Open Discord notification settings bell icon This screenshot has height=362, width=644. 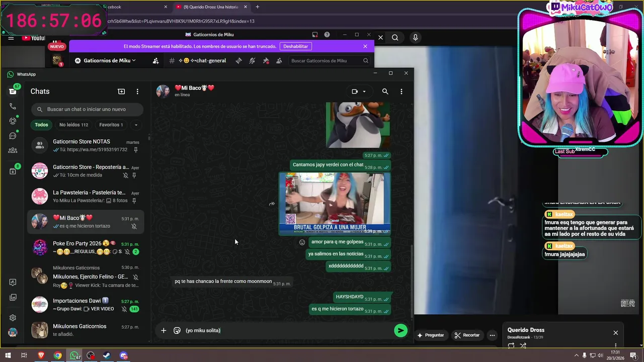coord(252,61)
